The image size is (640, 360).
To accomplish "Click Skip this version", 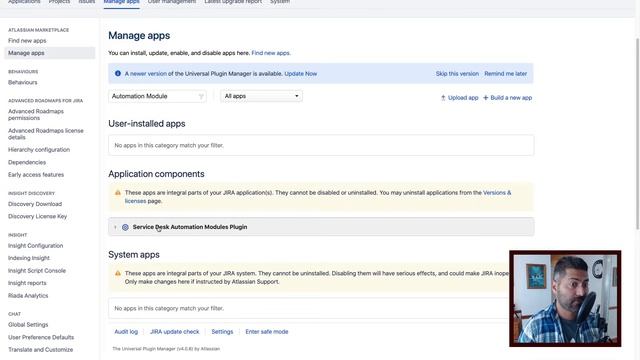I will [457, 74].
